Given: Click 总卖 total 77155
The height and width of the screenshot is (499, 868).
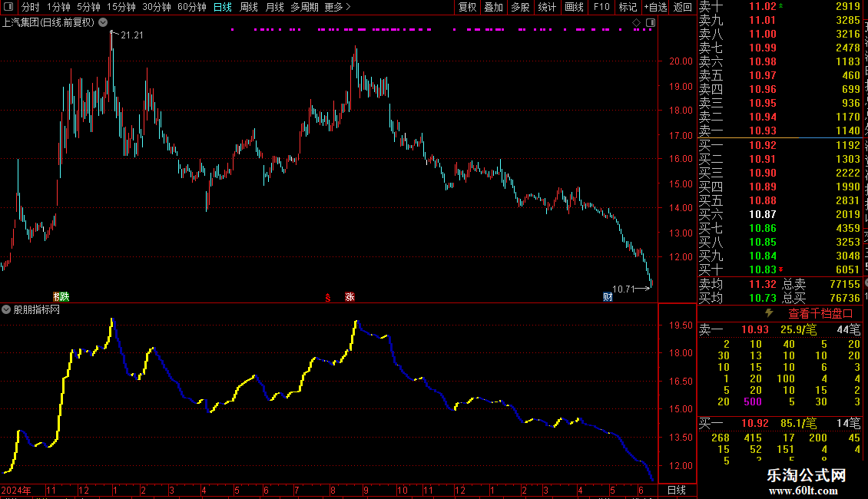Looking at the screenshot, I should 845,284.
